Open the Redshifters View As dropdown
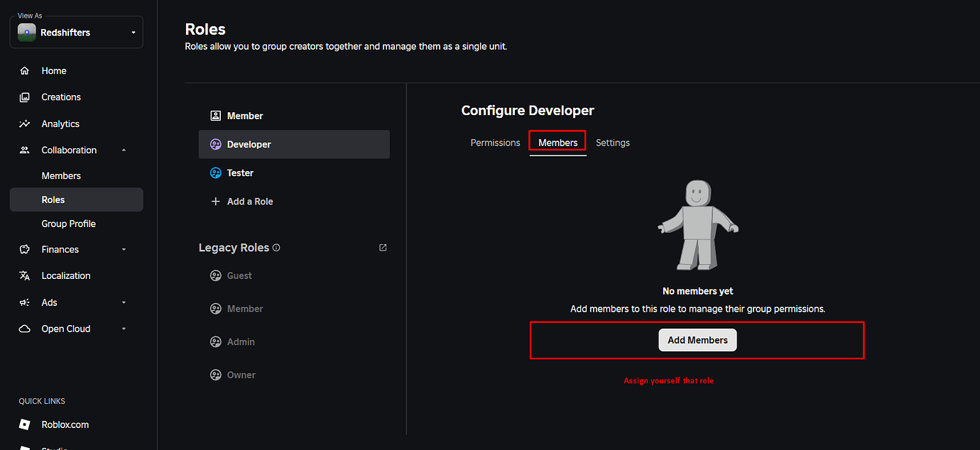Viewport: 980px width, 450px height. pos(77,33)
